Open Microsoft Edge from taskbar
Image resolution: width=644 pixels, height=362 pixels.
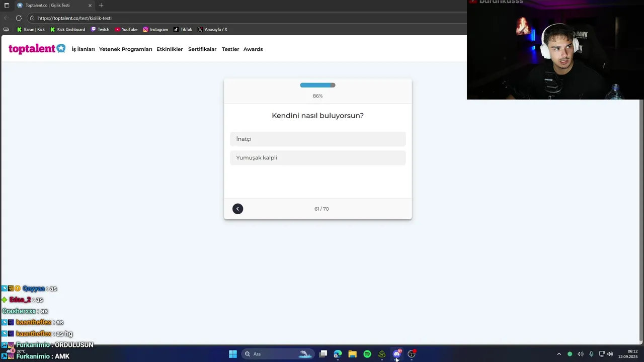338,354
